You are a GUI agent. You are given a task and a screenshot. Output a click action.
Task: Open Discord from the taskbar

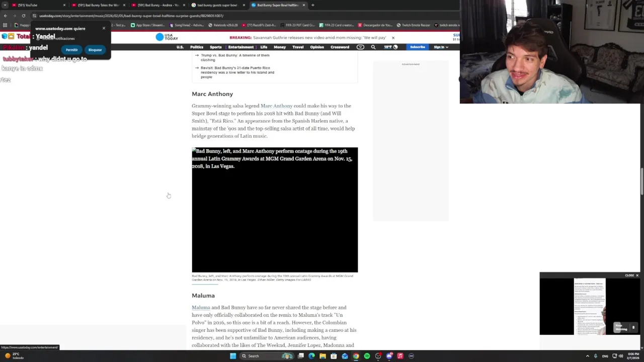(x=389, y=356)
